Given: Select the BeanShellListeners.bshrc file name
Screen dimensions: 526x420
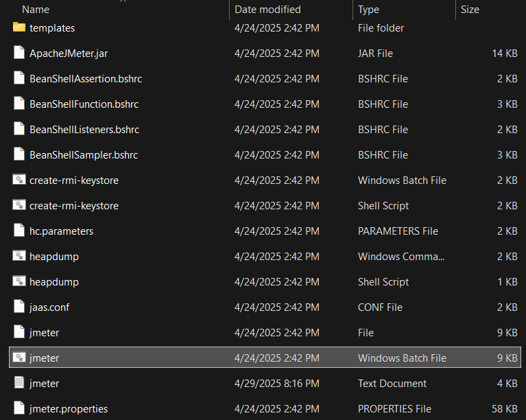Looking at the screenshot, I should coord(84,130).
